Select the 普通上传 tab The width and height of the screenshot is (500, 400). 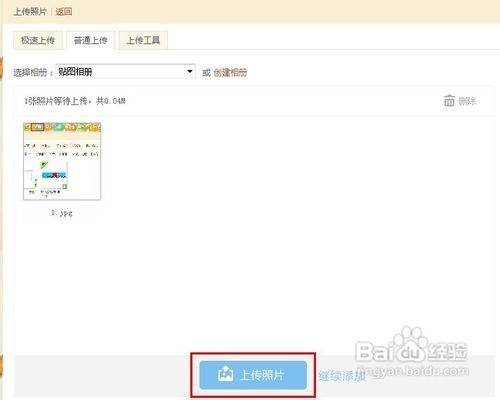pos(90,40)
